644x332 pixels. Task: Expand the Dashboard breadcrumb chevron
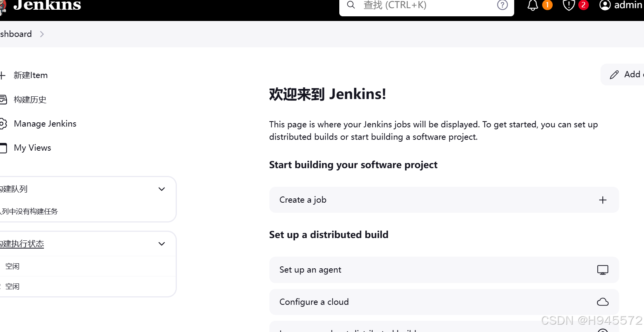(42, 34)
